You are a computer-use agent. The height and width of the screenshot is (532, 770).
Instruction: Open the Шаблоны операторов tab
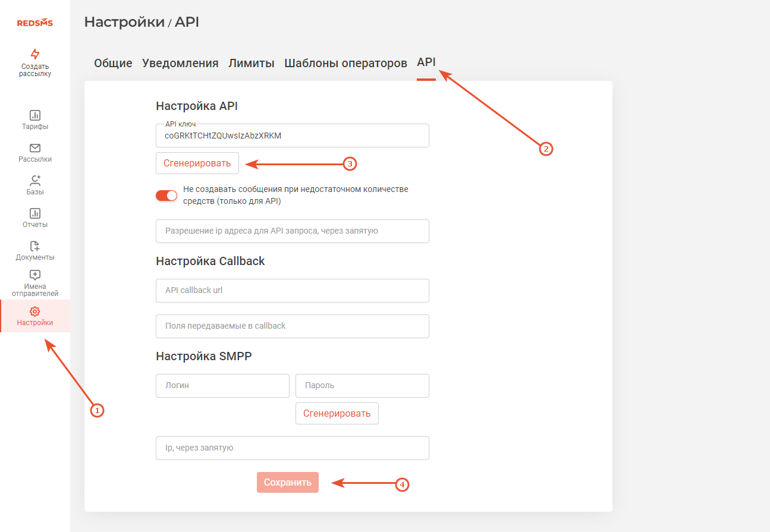pyautogui.click(x=345, y=63)
